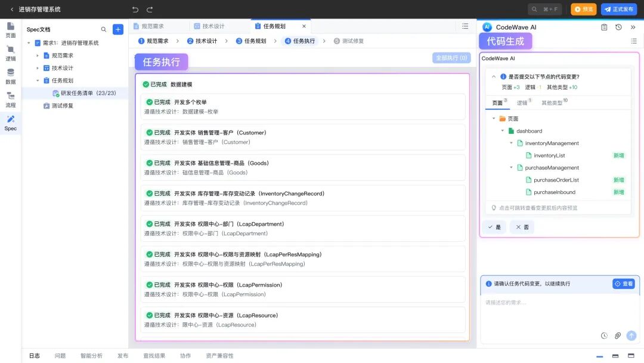The width and height of the screenshot is (644, 363).
Task: Click the undo arrow icon
Action: 135,10
